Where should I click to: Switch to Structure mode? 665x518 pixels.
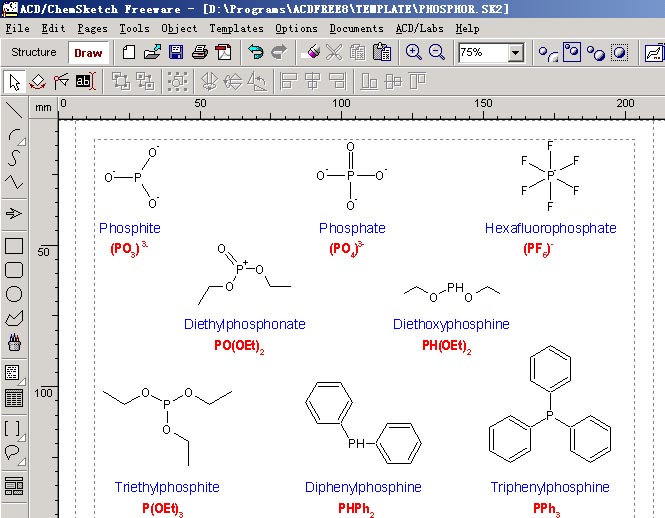tap(34, 52)
